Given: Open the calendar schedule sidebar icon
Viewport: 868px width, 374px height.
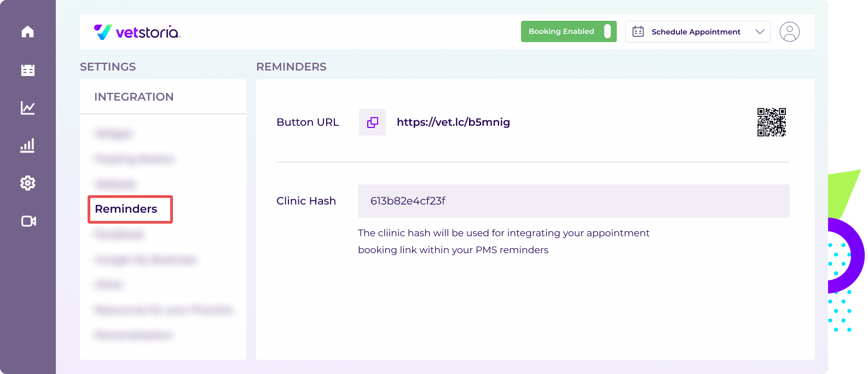Looking at the screenshot, I should (27, 70).
